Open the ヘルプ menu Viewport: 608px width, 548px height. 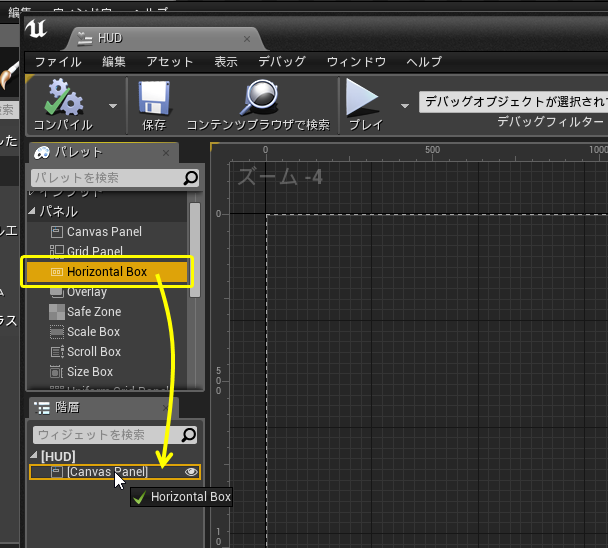click(x=424, y=62)
